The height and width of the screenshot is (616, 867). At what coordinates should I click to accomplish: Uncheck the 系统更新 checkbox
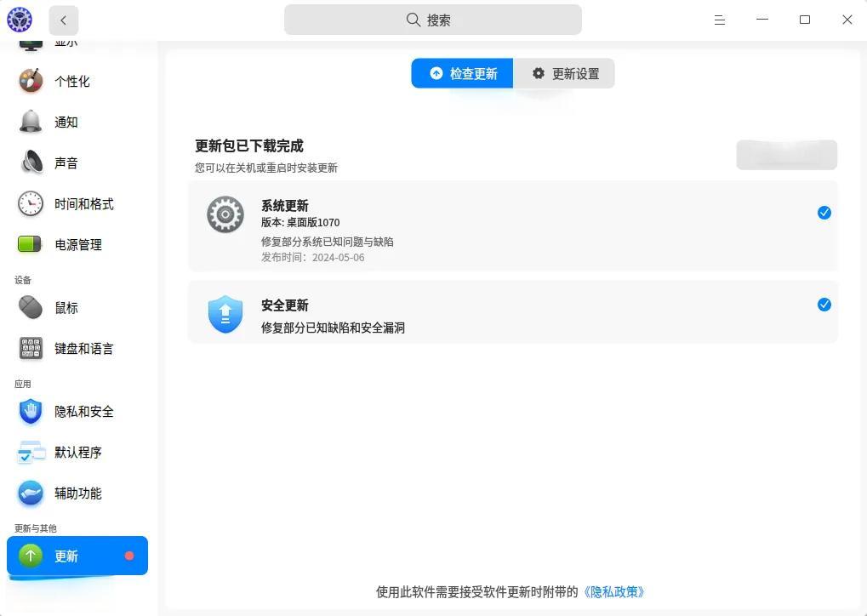point(824,213)
